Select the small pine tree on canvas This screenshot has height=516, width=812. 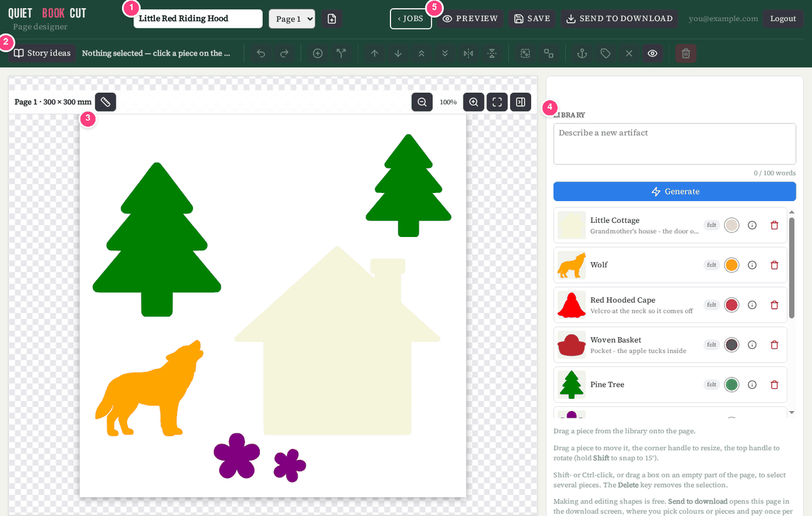click(x=408, y=186)
